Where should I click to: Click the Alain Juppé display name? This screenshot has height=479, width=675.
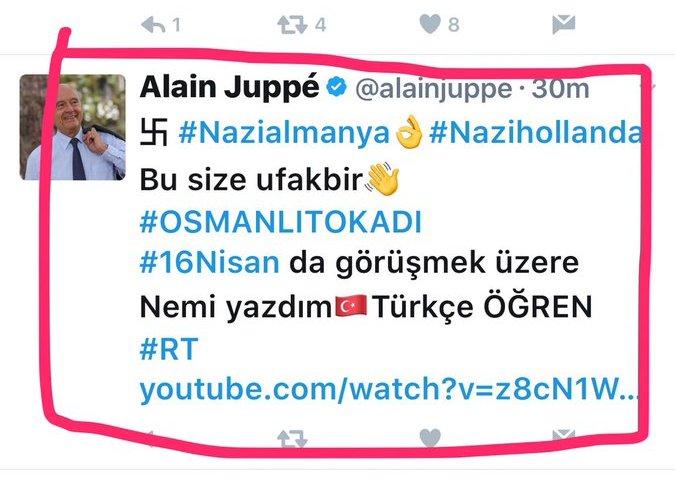tap(229, 88)
